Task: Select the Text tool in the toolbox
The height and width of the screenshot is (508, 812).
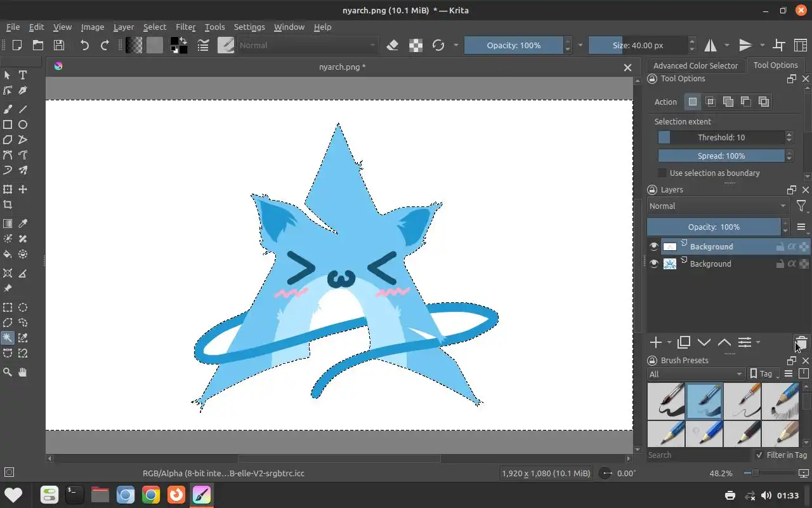Action: click(x=23, y=75)
